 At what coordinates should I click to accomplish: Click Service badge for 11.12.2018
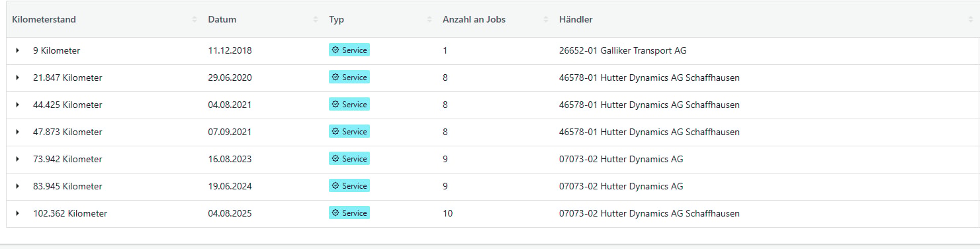click(x=349, y=50)
